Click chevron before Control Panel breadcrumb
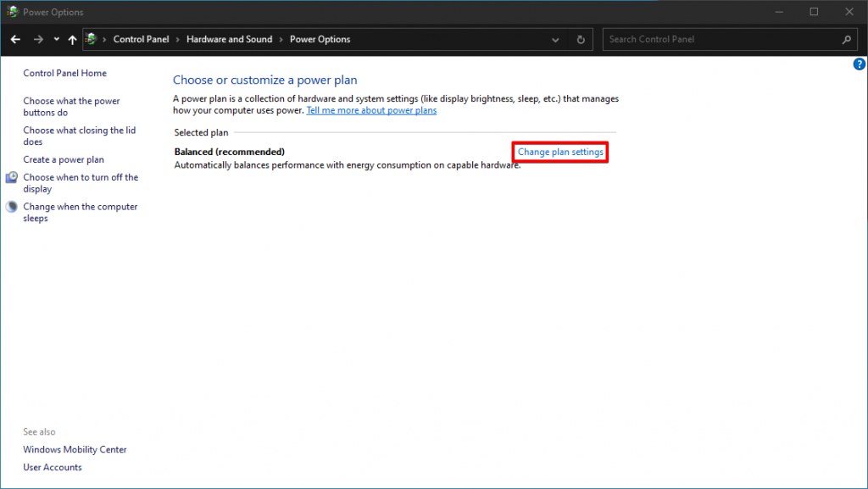The height and width of the screenshot is (489, 868). click(x=104, y=39)
